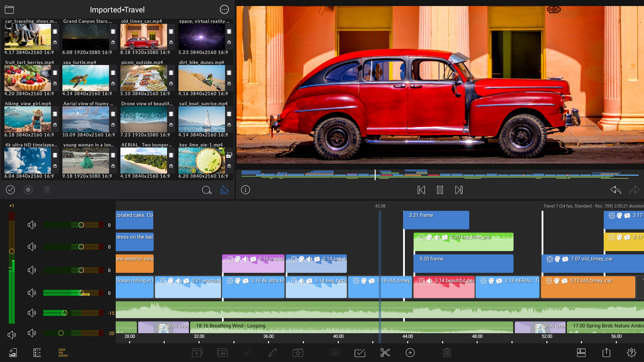Select the pencil edit tool in toolbar
The height and width of the screenshot is (362, 644).
[273, 353]
